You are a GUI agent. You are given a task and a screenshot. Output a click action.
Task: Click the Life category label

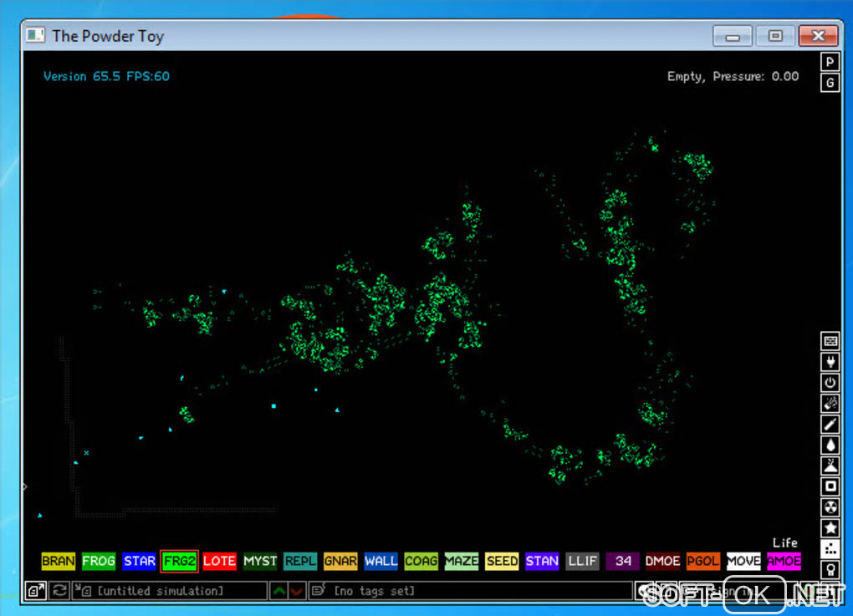coord(784,542)
